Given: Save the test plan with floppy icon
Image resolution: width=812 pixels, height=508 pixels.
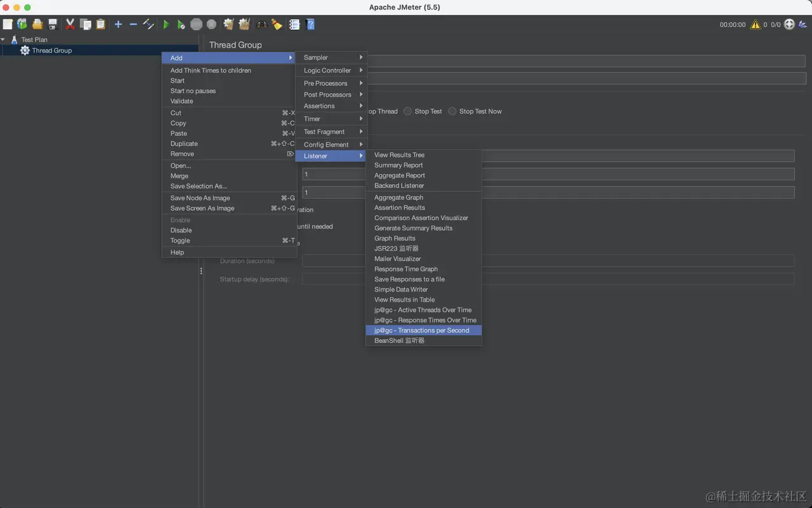Looking at the screenshot, I should [x=53, y=24].
